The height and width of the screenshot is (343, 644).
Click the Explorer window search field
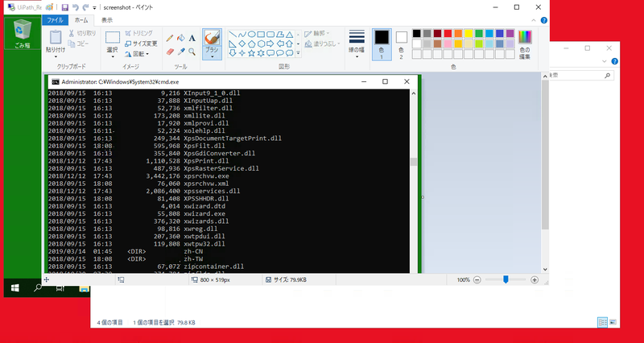click(x=581, y=76)
